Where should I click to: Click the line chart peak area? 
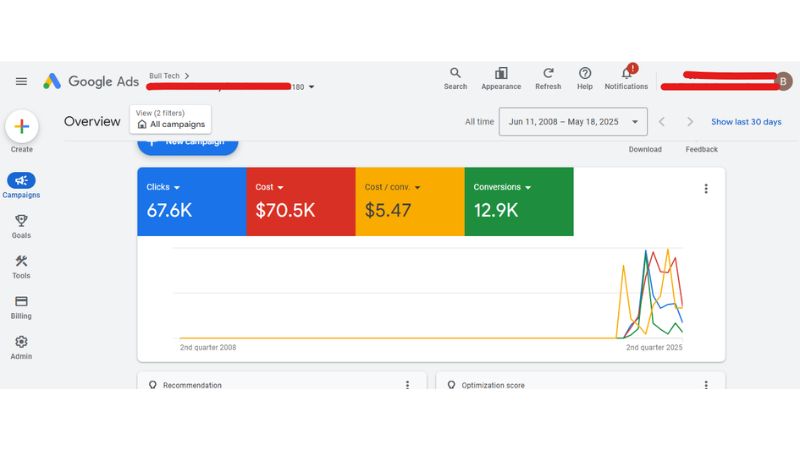pyautogui.click(x=650, y=293)
